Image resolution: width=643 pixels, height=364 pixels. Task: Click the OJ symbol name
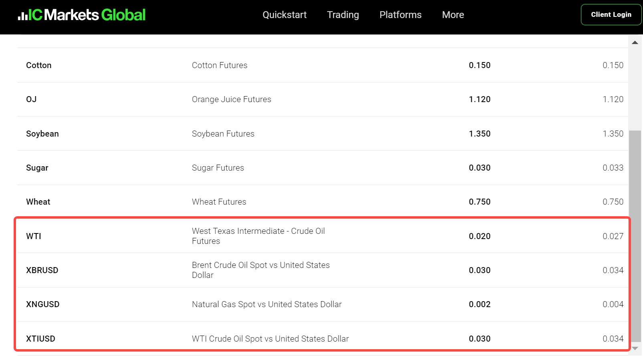(x=31, y=99)
